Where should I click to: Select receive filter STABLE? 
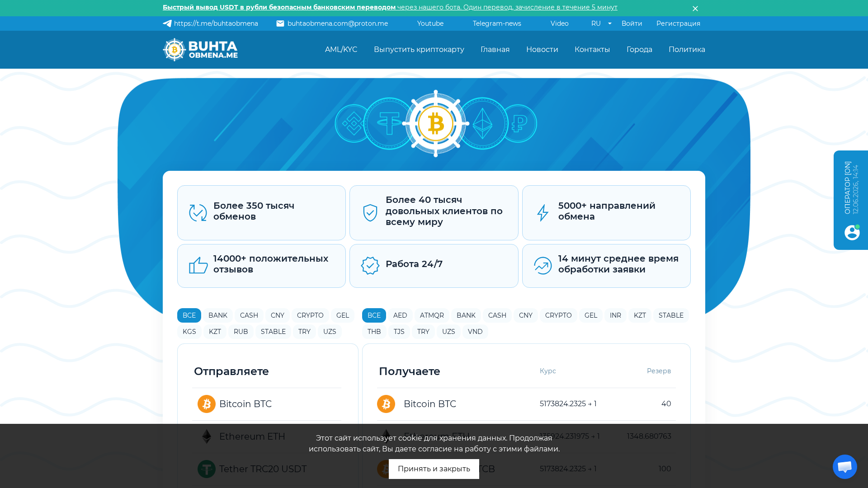pos(671,315)
